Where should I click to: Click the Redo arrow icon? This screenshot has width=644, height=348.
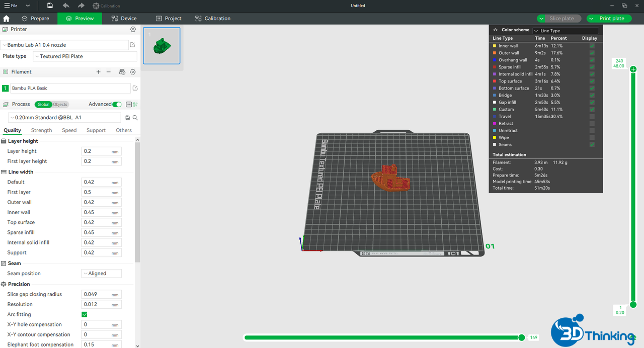(81, 6)
